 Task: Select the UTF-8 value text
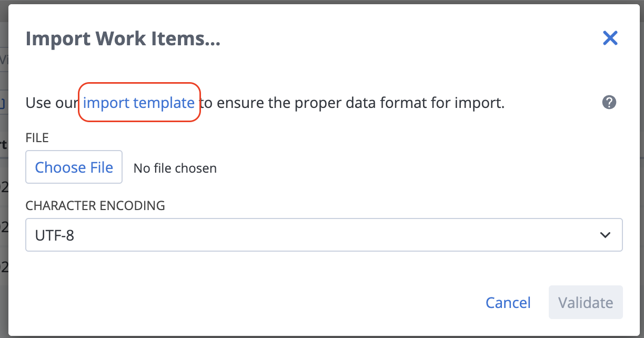(x=55, y=235)
